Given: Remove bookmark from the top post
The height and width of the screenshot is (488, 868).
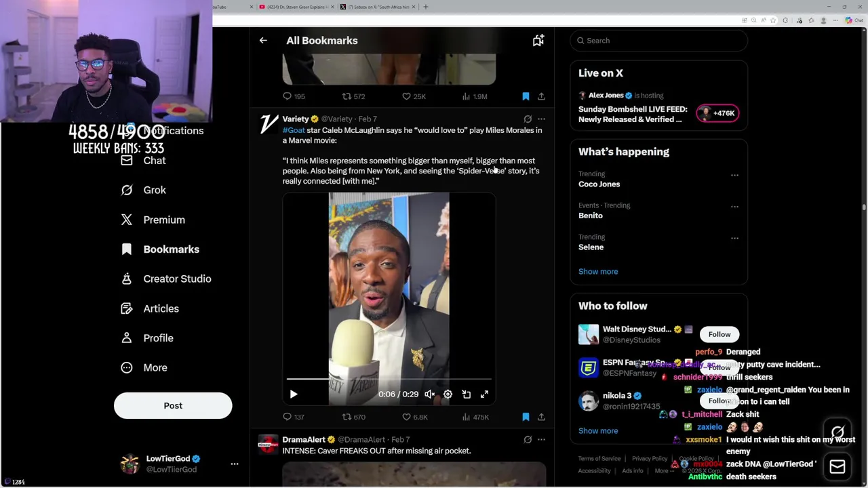Looking at the screenshot, I should [526, 96].
